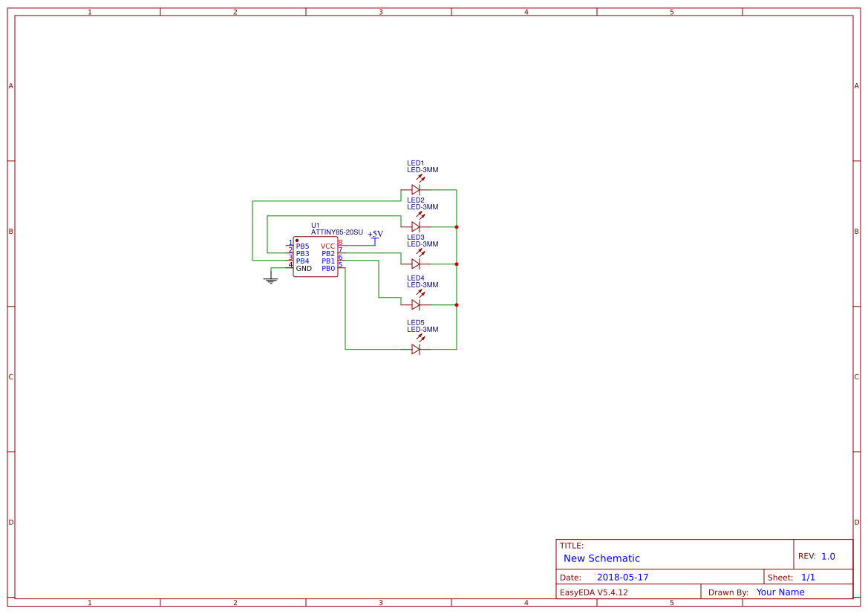Image resolution: width=868 pixels, height=614 pixels.
Task: Select the LED5 diode symbol
Action: (x=416, y=349)
